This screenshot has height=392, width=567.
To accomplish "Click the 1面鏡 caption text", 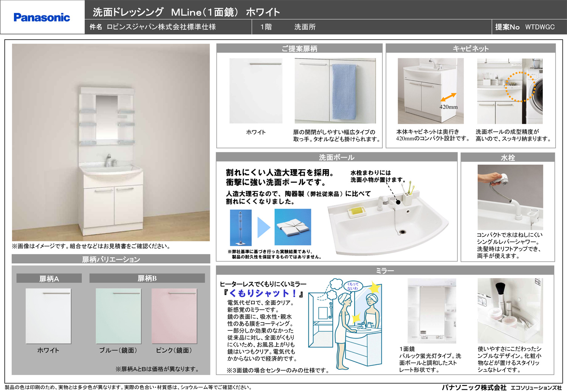I will [x=407, y=349].
